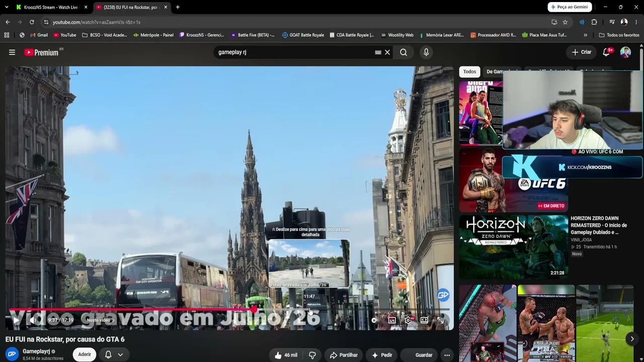This screenshot has width=644, height=362.
Task: Join the channel with Aderir
Action: click(85, 354)
